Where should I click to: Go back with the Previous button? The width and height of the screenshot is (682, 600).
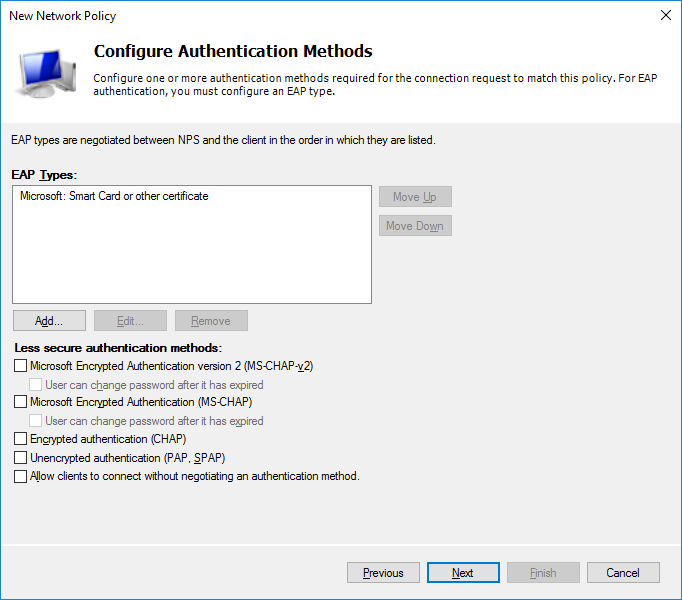pyautogui.click(x=383, y=573)
